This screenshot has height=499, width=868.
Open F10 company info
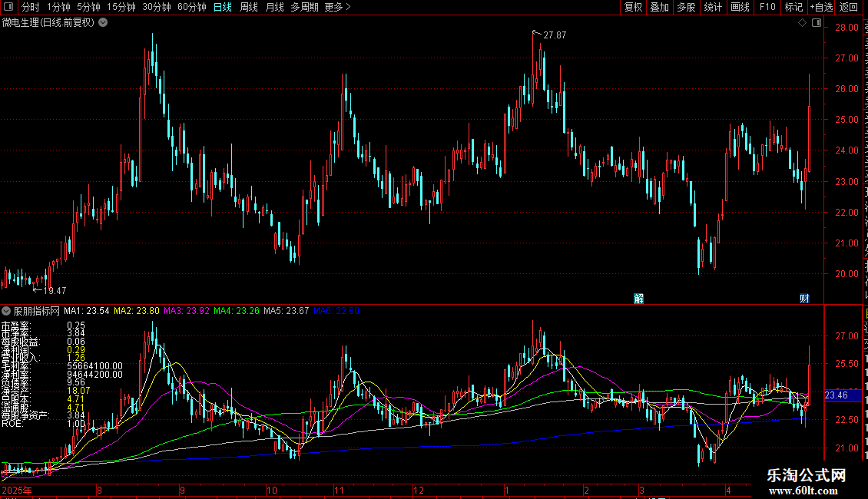[x=767, y=7]
